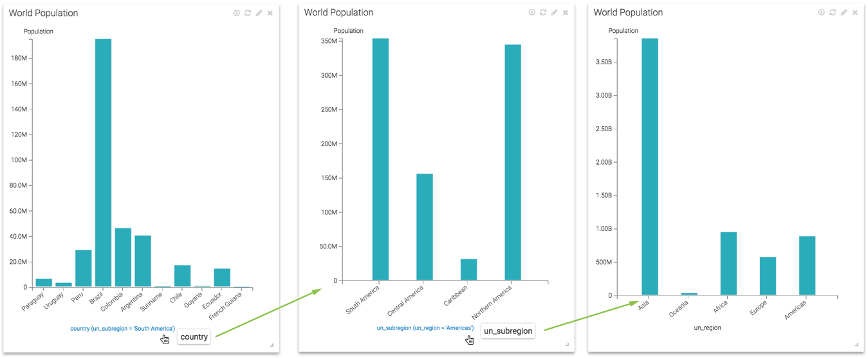Close the middle Americas subregion panel
The height and width of the screenshot is (359, 868).
[x=566, y=13]
